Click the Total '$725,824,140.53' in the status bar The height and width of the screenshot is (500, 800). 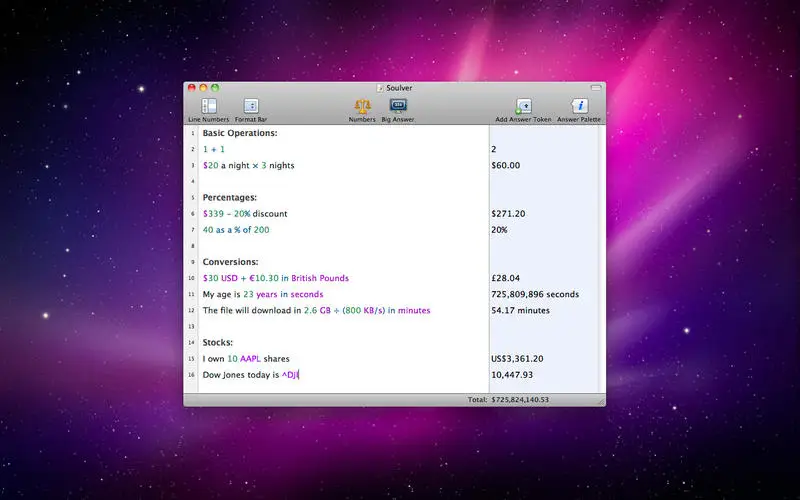pos(520,399)
